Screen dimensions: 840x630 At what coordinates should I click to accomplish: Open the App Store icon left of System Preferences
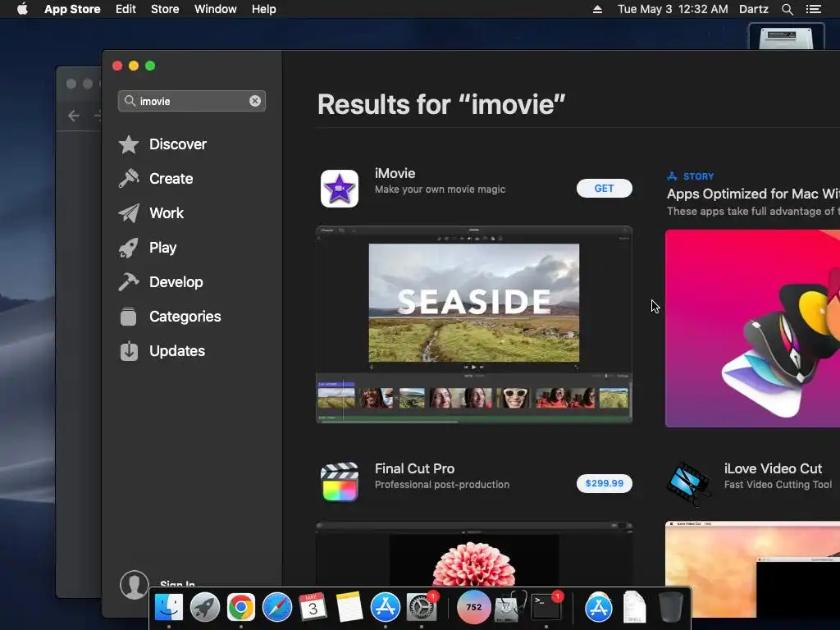(x=386, y=607)
